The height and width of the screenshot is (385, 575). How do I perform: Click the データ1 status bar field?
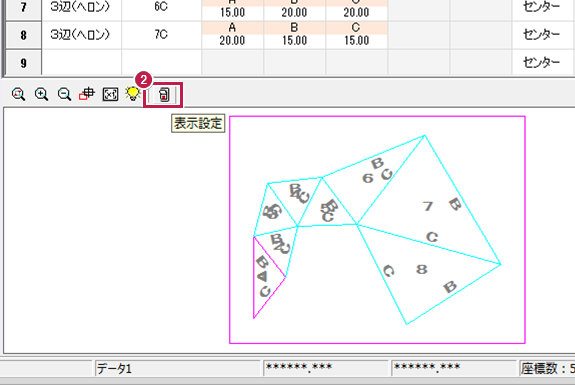click(x=177, y=368)
